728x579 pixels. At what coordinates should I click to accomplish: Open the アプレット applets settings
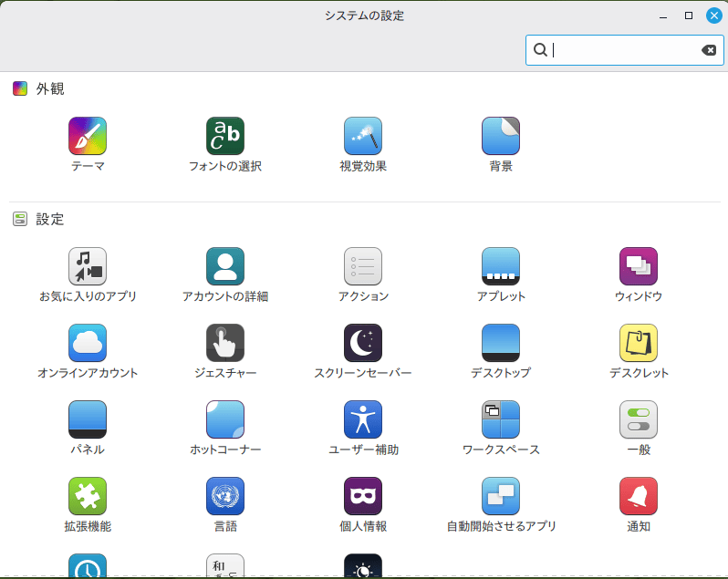click(x=501, y=266)
